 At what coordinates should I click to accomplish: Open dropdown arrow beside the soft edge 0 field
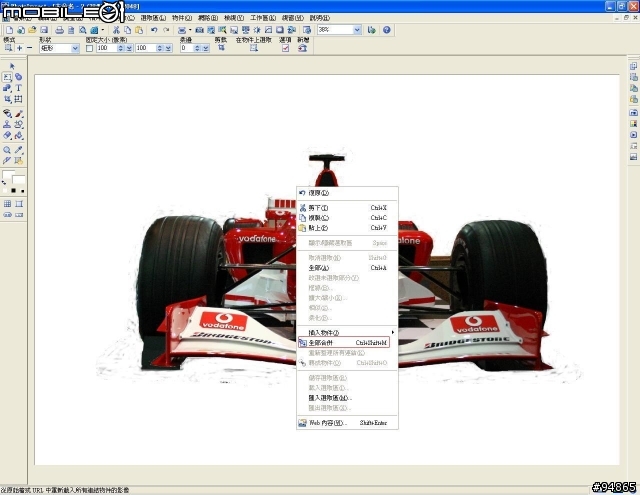point(206,48)
